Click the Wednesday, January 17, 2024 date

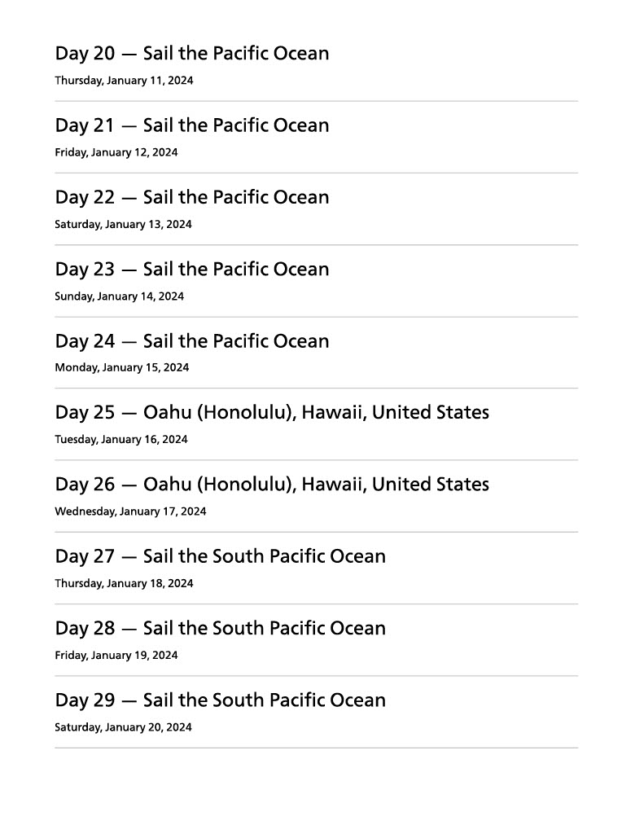pos(130,511)
